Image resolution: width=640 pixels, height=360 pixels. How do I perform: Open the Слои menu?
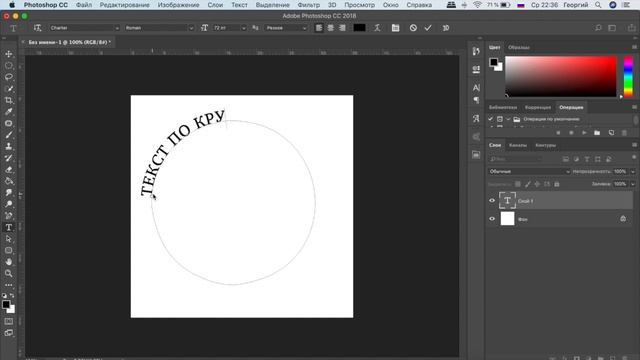tap(215, 5)
